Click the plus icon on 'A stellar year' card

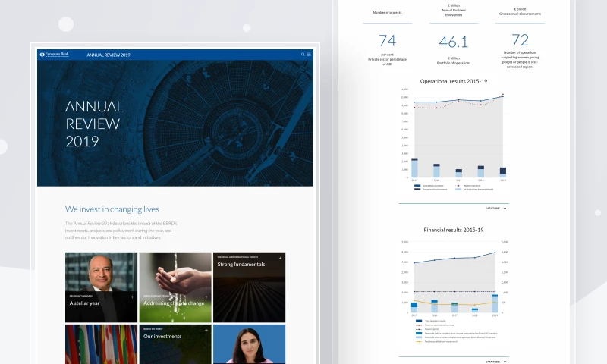coord(132,297)
